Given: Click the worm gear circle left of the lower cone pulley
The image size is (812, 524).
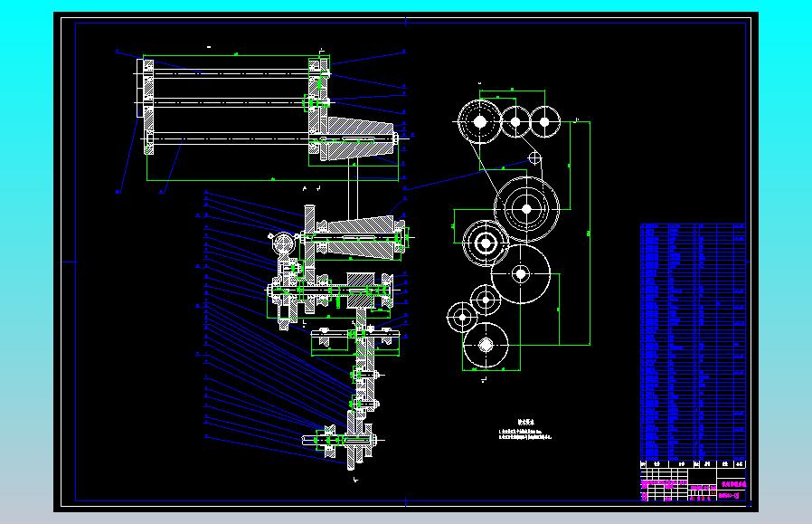Looking at the screenshot, I should pyautogui.click(x=283, y=243).
